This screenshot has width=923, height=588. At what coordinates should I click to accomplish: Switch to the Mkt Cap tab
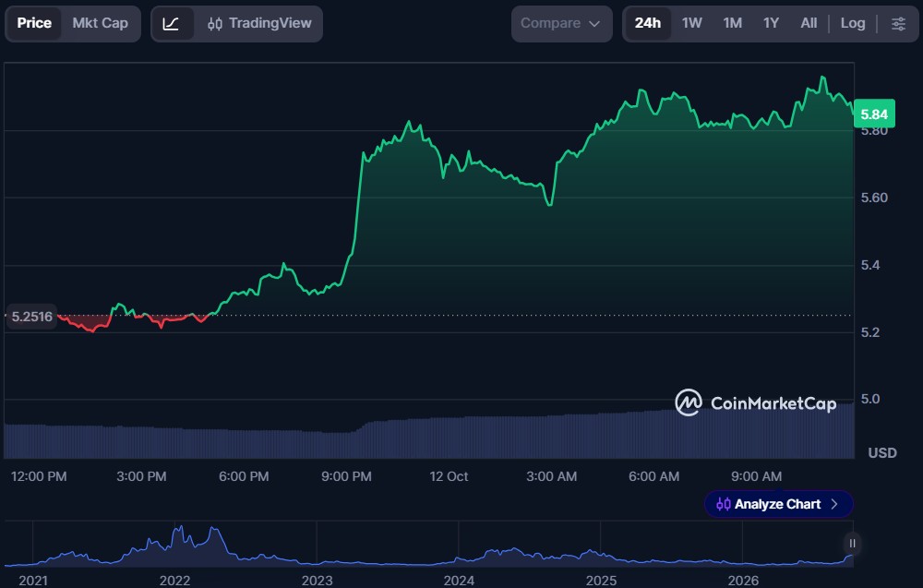click(x=100, y=24)
